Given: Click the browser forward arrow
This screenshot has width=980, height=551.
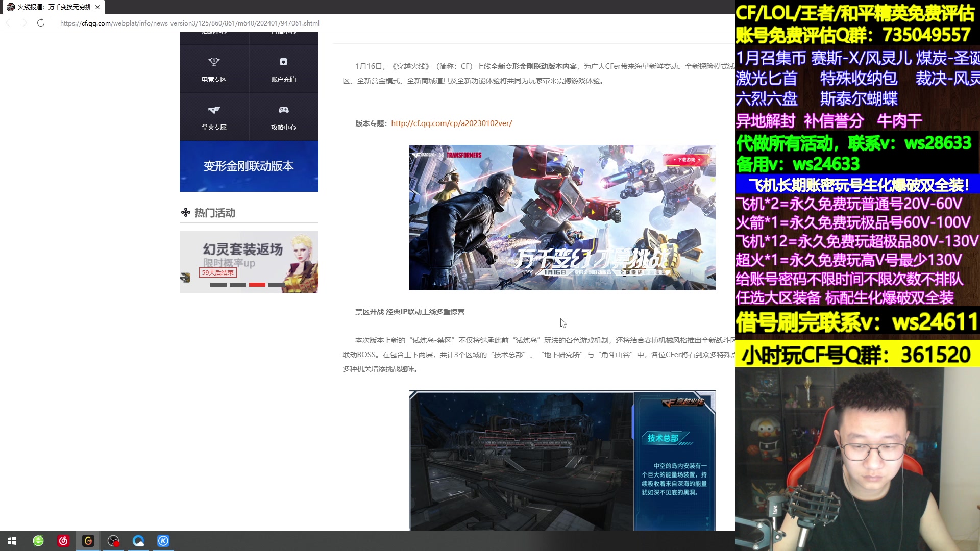Looking at the screenshot, I should point(24,23).
